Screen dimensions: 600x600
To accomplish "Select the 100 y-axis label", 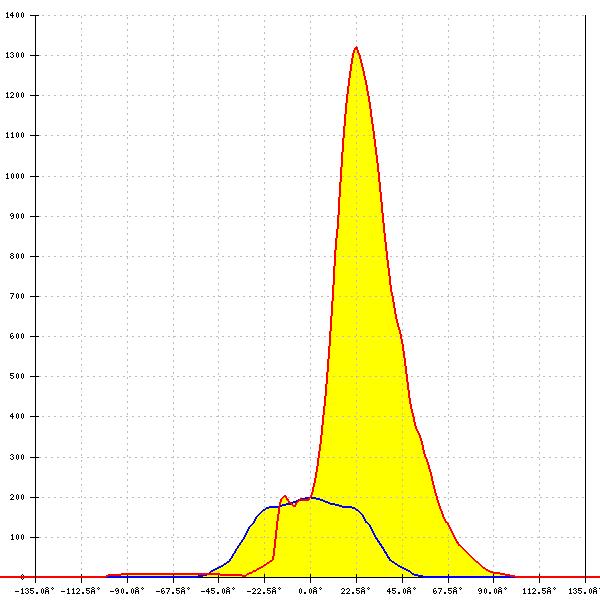I will tap(17, 537).
